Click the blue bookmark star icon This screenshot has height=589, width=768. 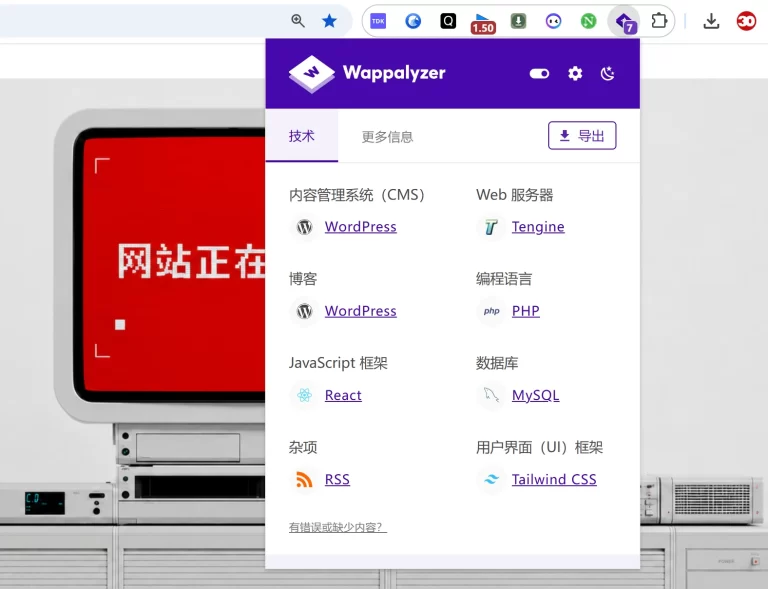329,21
